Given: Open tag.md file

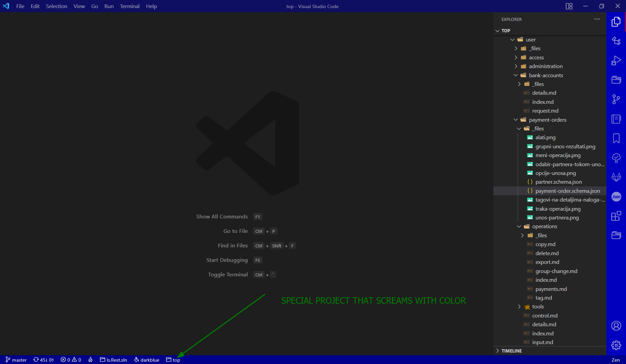Looking at the screenshot, I should point(550,298).
